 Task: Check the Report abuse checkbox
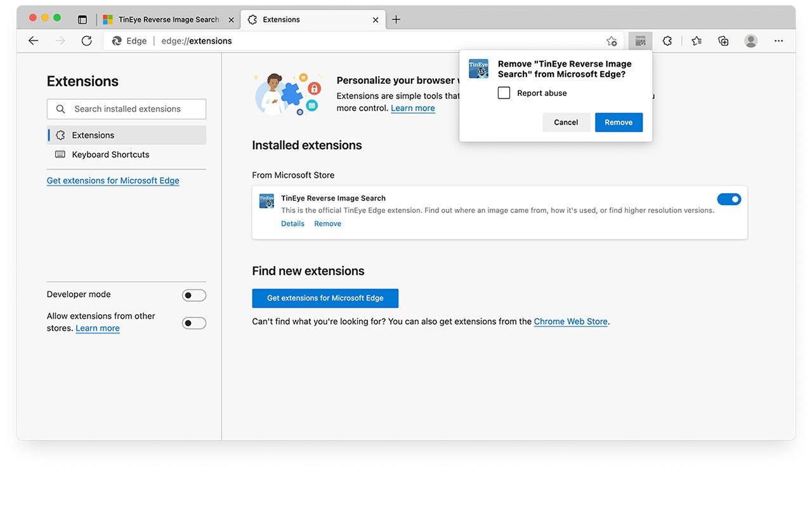pyautogui.click(x=504, y=93)
